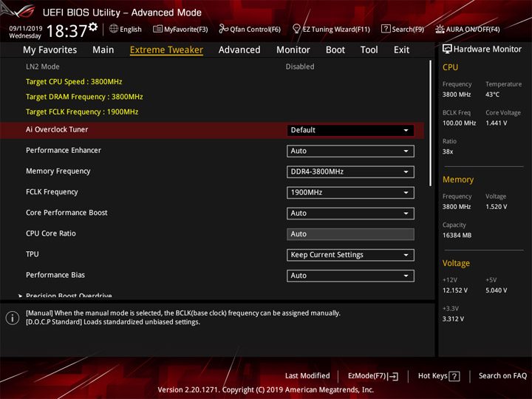Click the info circle icon
The height and width of the screenshot is (399, 532).
(x=13, y=318)
